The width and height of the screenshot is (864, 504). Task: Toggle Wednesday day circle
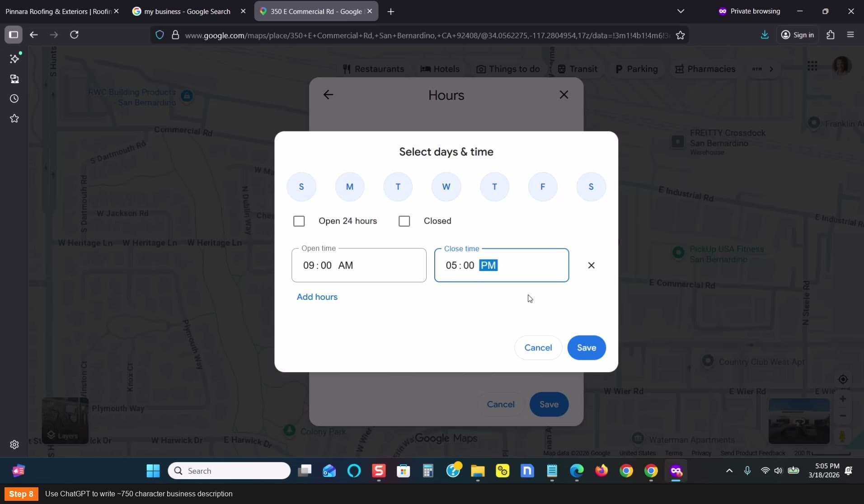[x=446, y=187]
